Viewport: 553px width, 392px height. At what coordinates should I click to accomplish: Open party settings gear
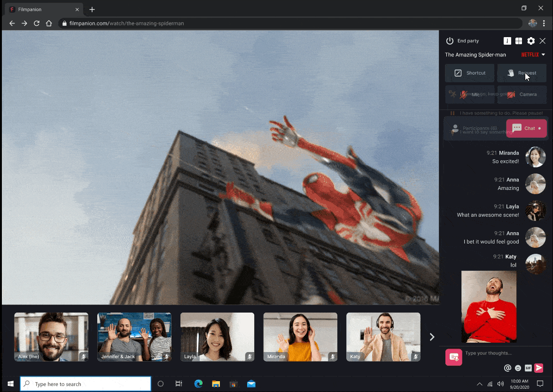click(x=531, y=41)
